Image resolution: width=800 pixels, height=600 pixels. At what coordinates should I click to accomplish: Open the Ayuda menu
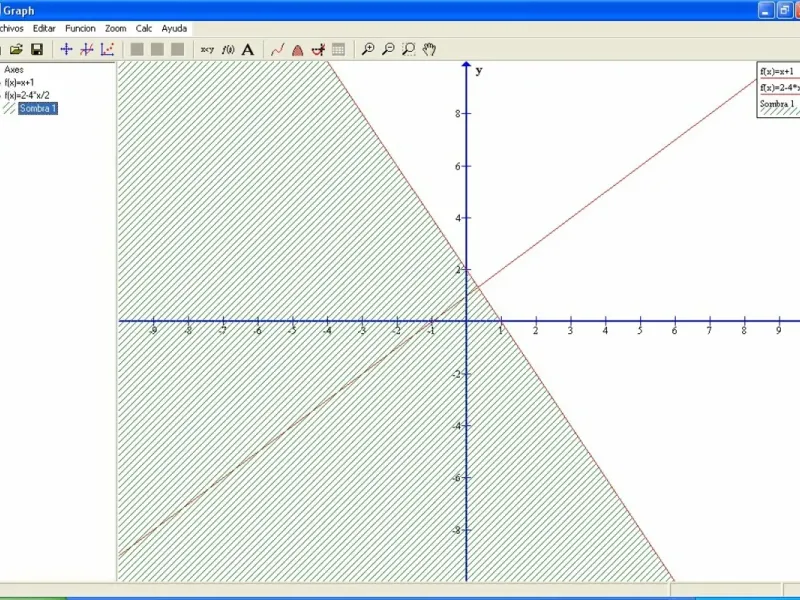(174, 29)
